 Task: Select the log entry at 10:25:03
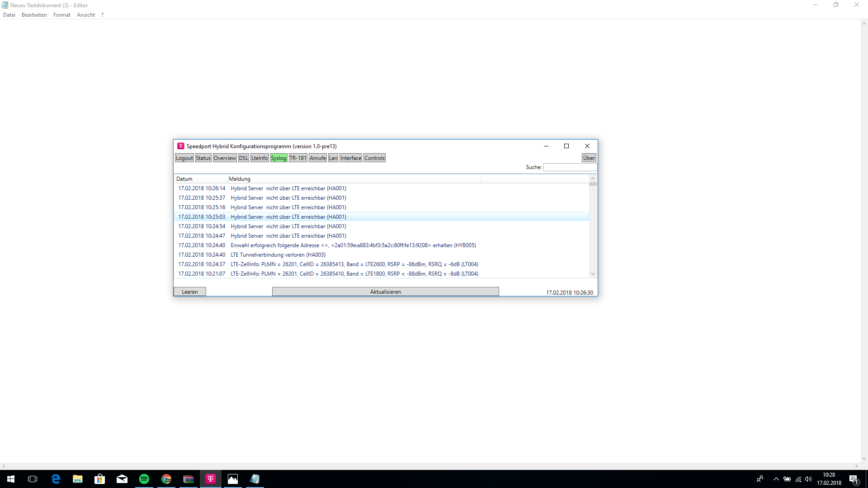382,217
